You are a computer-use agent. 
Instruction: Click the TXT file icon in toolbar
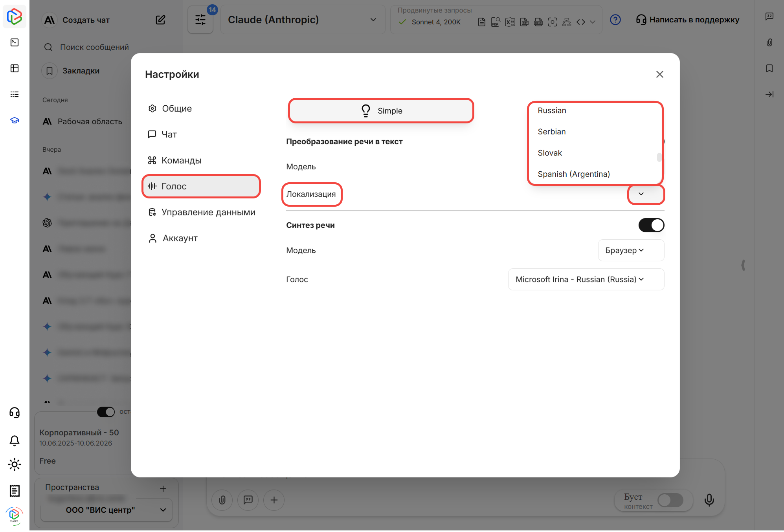click(x=524, y=22)
